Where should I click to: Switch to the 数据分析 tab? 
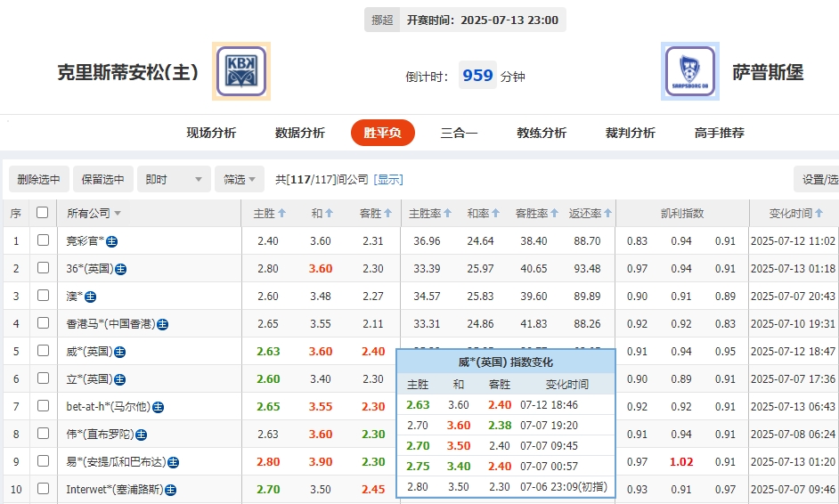coord(300,133)
